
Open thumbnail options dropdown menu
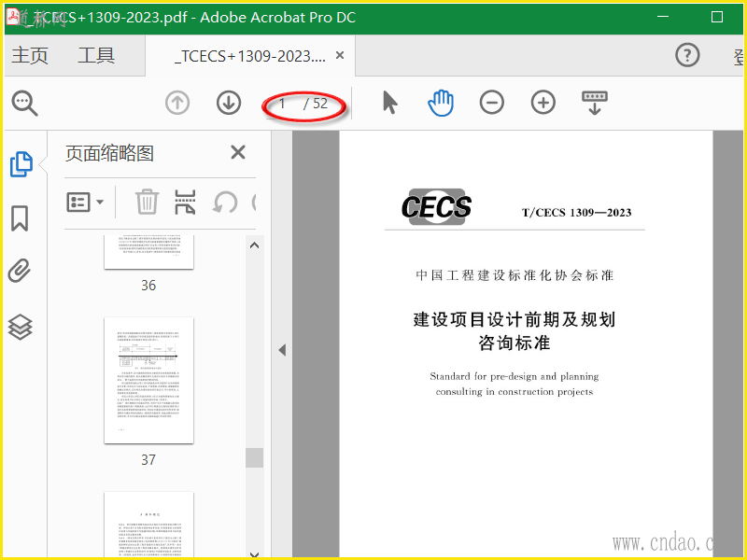coord(85,203)
